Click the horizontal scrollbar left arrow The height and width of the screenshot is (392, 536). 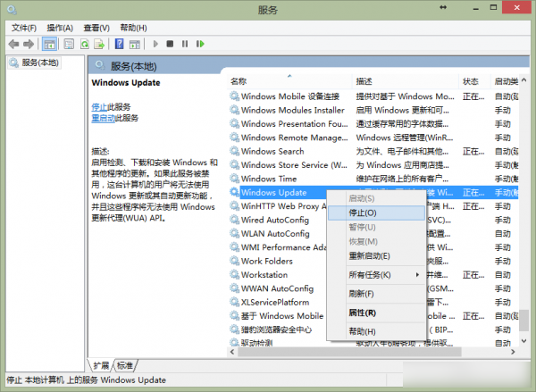point(232,352)
